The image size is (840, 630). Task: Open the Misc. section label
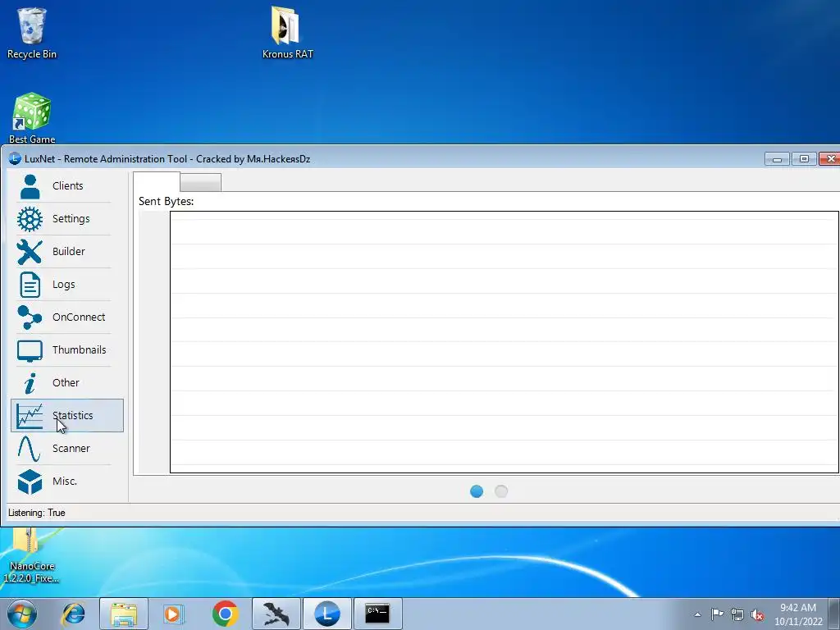pyautogui.click(x=65, y=481)
